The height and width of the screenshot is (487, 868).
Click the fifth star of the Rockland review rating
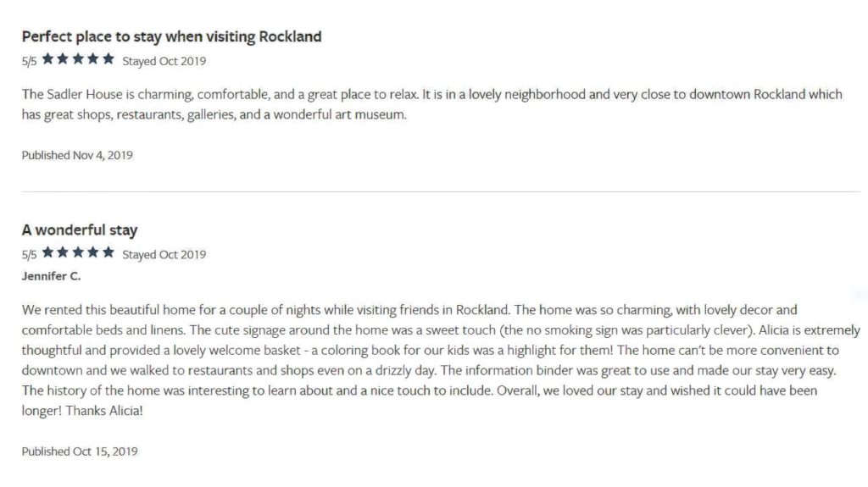point(108,58)
